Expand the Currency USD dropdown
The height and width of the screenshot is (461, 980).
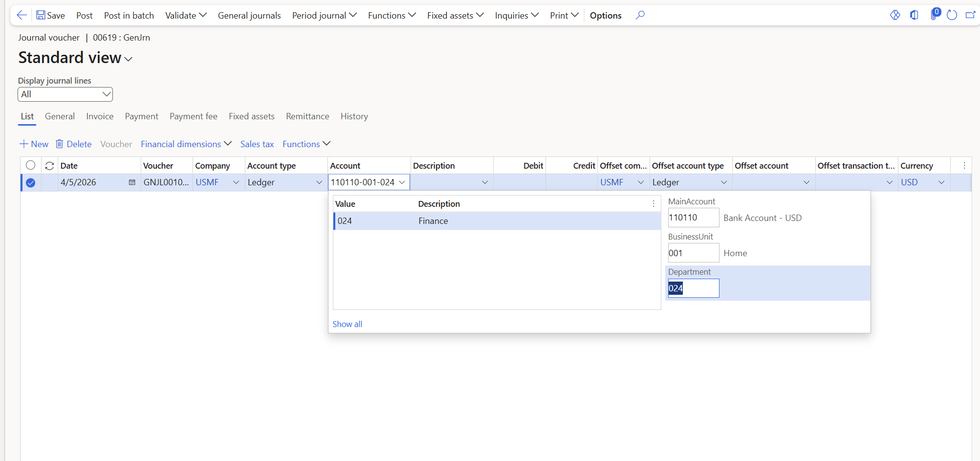pos(941,182)
